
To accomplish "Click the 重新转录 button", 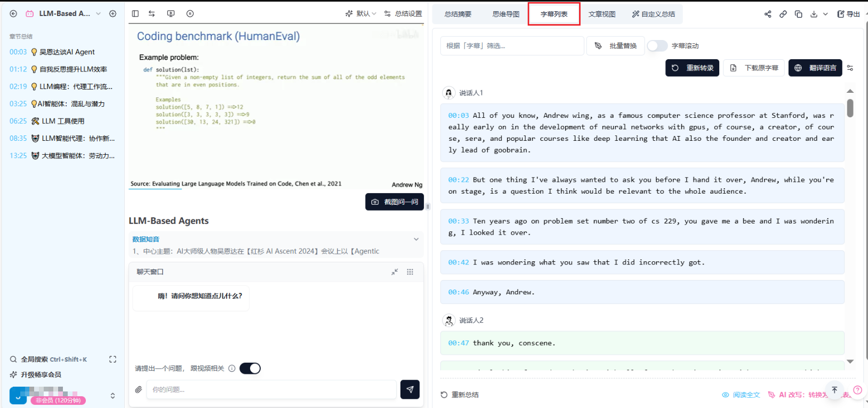I will 692,68.
